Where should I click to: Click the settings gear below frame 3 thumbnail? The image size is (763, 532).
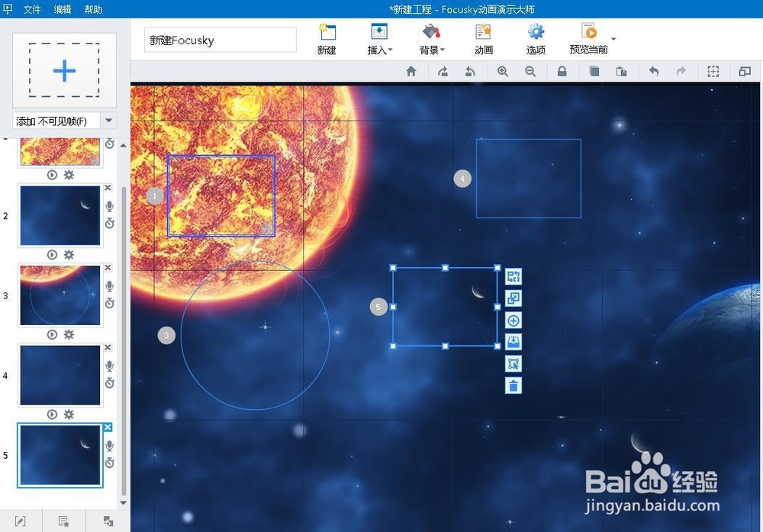pyautogui.click(x=69, y=334)
